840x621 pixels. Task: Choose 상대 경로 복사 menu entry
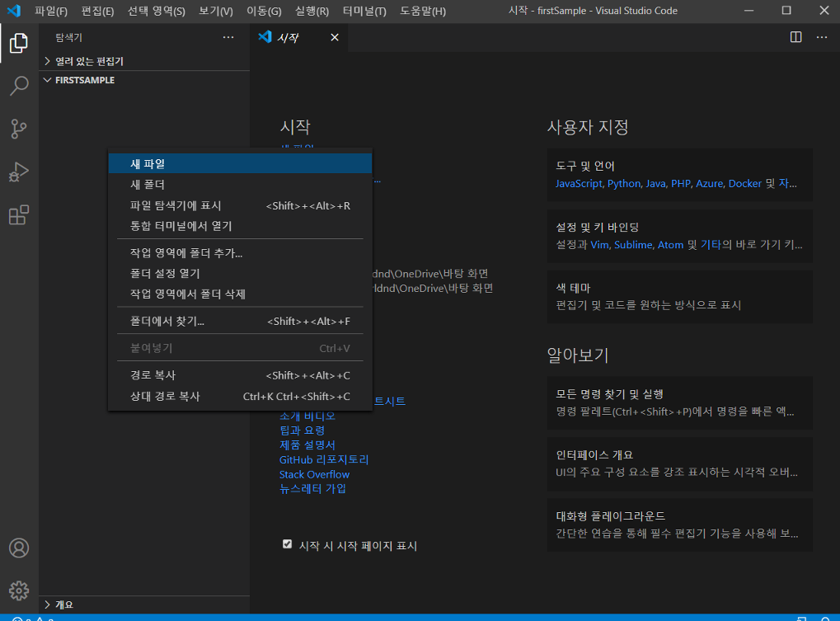coord(240,396)
